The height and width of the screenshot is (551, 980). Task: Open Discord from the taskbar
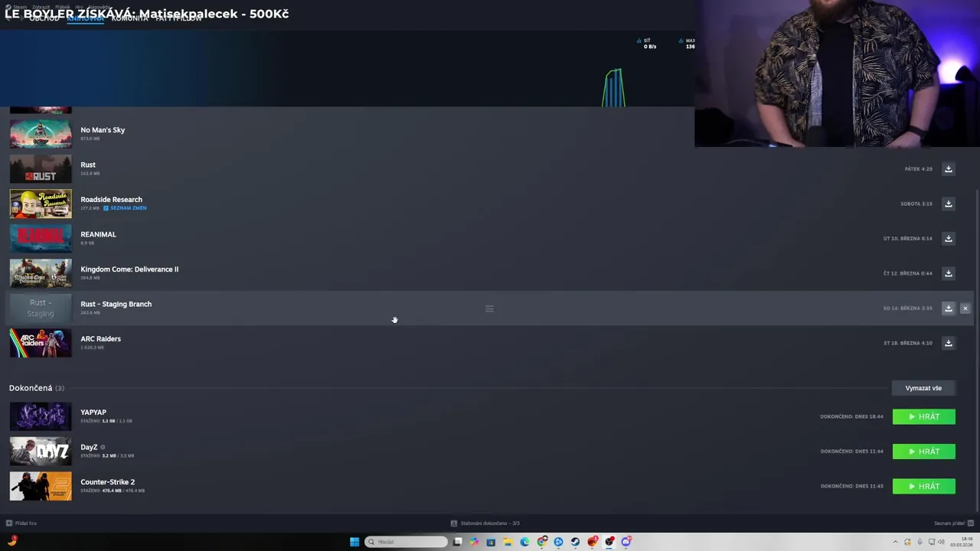pyautogui.click(x=626, y=542)
